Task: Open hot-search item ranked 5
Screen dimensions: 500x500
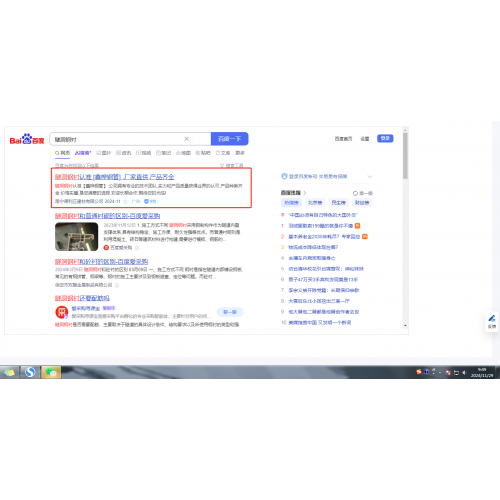Action: [326, 269]
